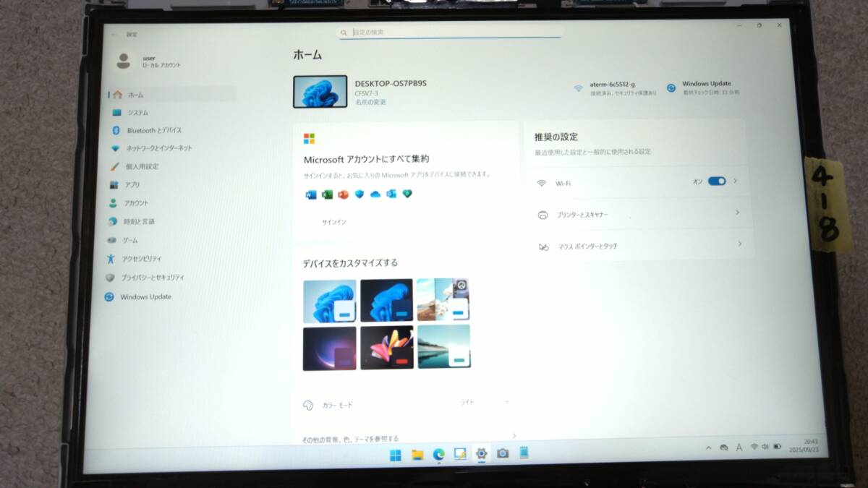Viewport: 868px width, 488px height.
Task: Click the green heart Family Safety icon
Action: pyautogui.click(x=407, y=194)
